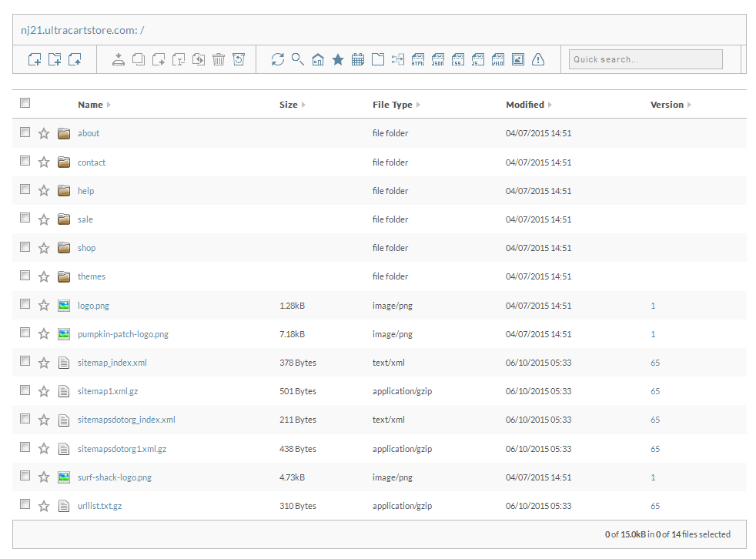
Task: Click the copy files icon
Action: click(139, 59)
